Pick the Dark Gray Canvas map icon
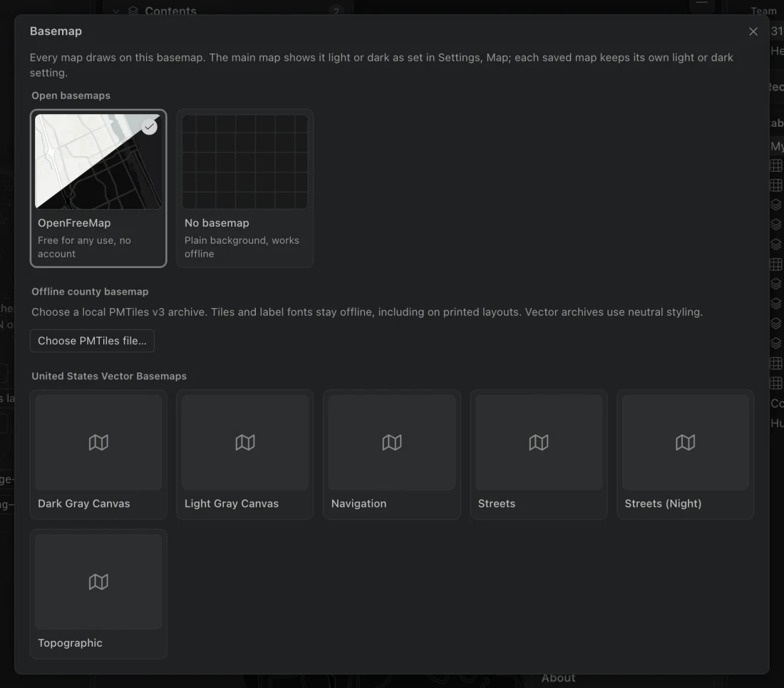 pyautogui.click(x=98, y=443)
